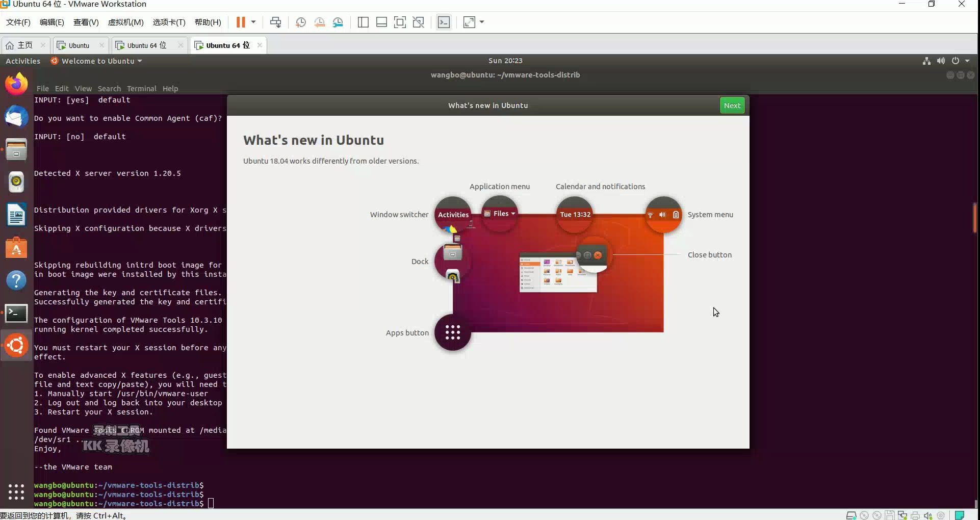Screen dimensions: 980x520
Task: Click the revert to snapshot icon
Action: (x=320, y=22)
